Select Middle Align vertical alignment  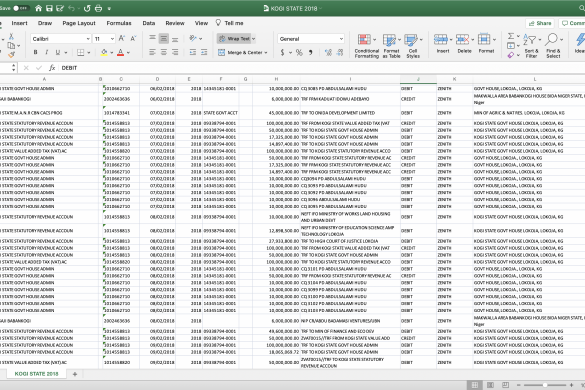164,38
